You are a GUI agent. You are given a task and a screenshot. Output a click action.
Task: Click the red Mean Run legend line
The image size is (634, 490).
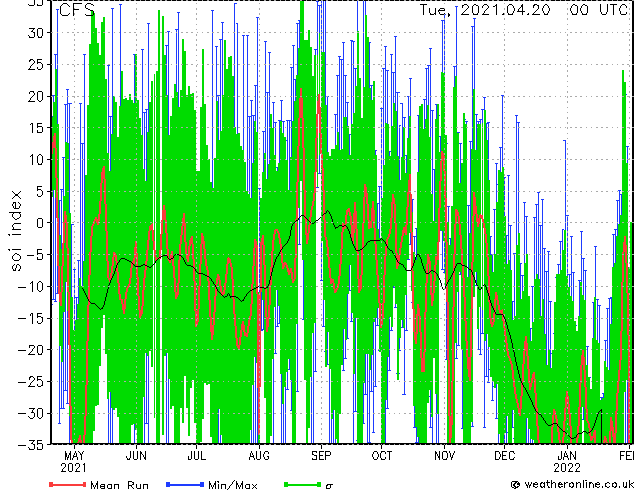[68, 484]
